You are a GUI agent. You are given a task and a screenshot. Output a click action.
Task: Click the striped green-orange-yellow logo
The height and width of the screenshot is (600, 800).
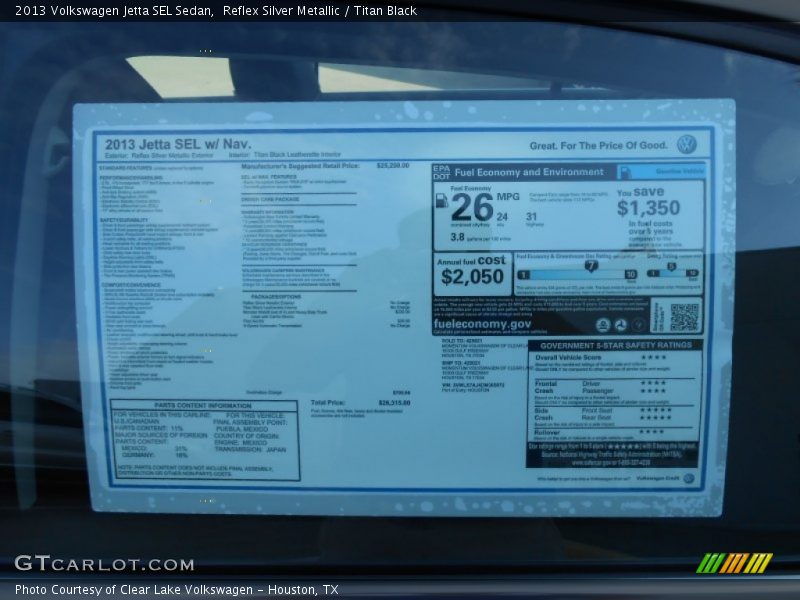click(x=734, y=563)
